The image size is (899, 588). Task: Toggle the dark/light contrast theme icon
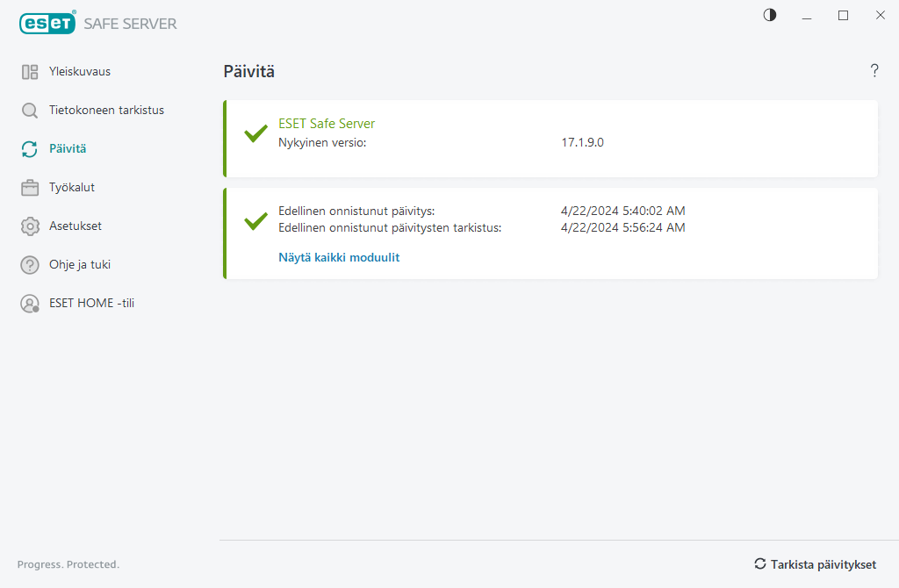point(770,15)
